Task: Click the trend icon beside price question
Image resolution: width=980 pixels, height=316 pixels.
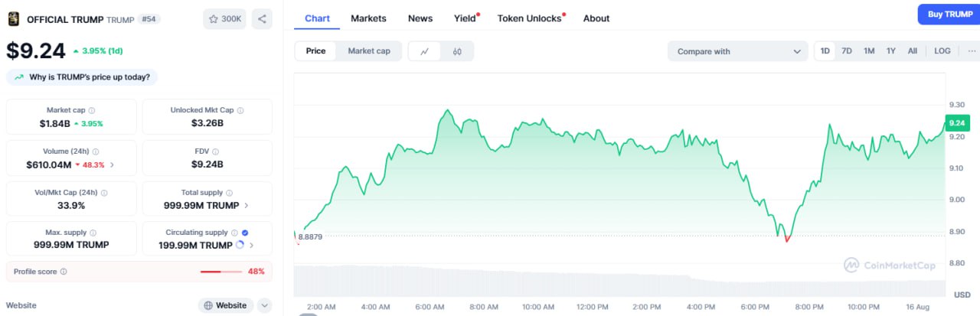Action: 18,77
